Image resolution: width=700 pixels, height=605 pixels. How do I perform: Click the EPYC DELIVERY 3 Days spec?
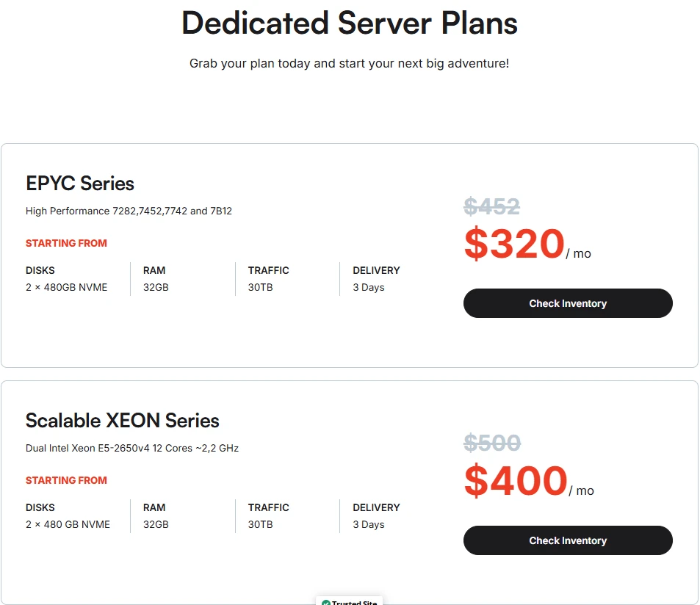[x=376, y=279]
